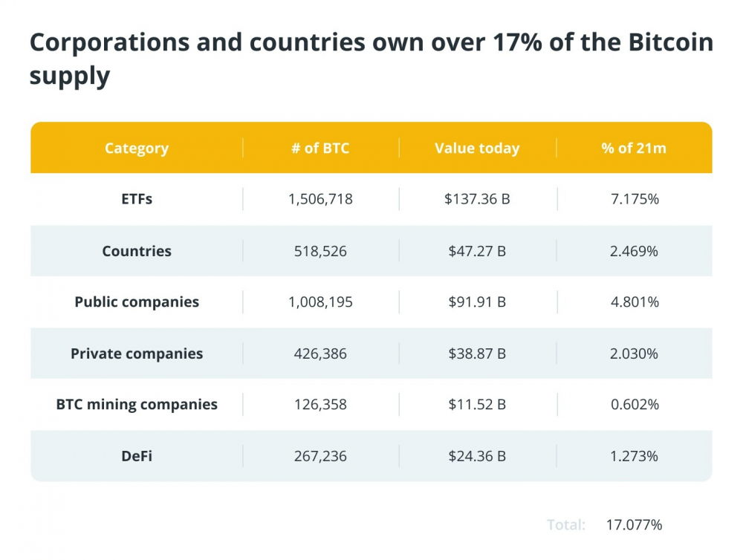Viewport: 743px width, 560px height.
Task: Select the Countries row label
Action: 137,251
